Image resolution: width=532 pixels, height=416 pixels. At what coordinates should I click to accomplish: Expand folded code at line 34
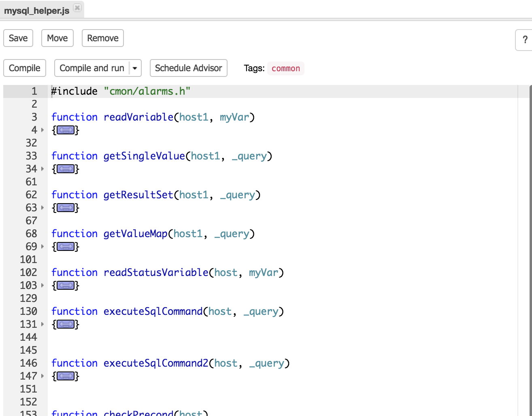point(43,169)
